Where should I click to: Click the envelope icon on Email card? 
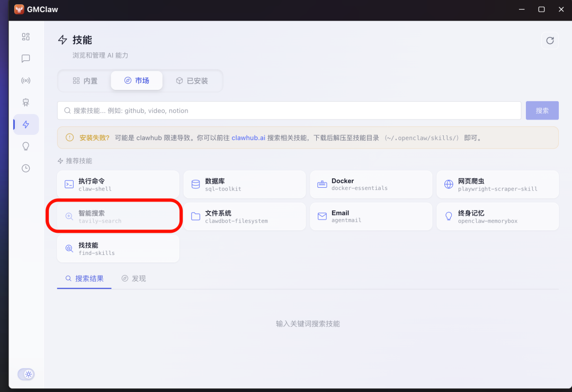click(x=322, y=216)
